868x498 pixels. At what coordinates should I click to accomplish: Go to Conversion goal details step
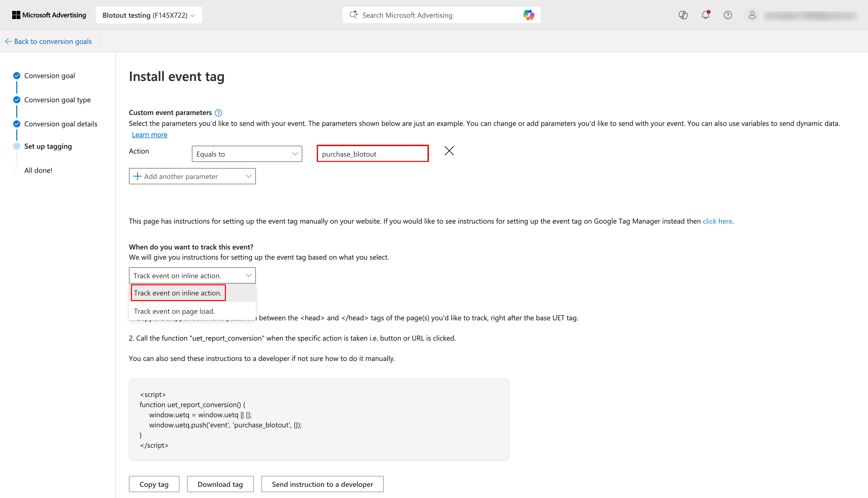click(61, 124)
